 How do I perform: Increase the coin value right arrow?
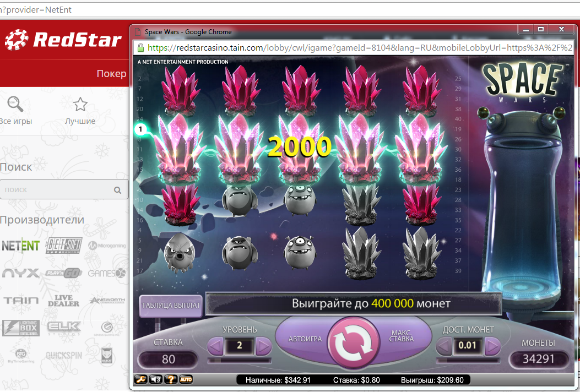[492, 346]
